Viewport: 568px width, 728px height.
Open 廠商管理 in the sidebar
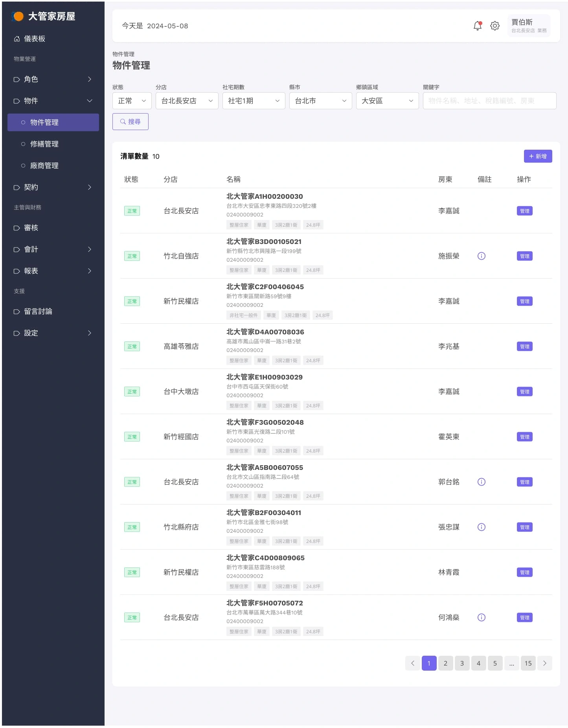[44, 166]
